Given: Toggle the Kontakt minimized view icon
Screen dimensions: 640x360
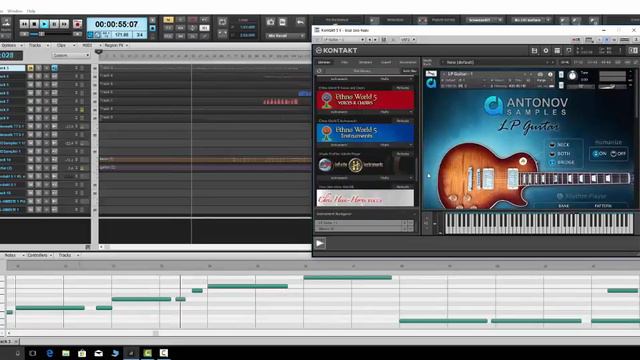Looking at the screenshot, I should [569, 51].
